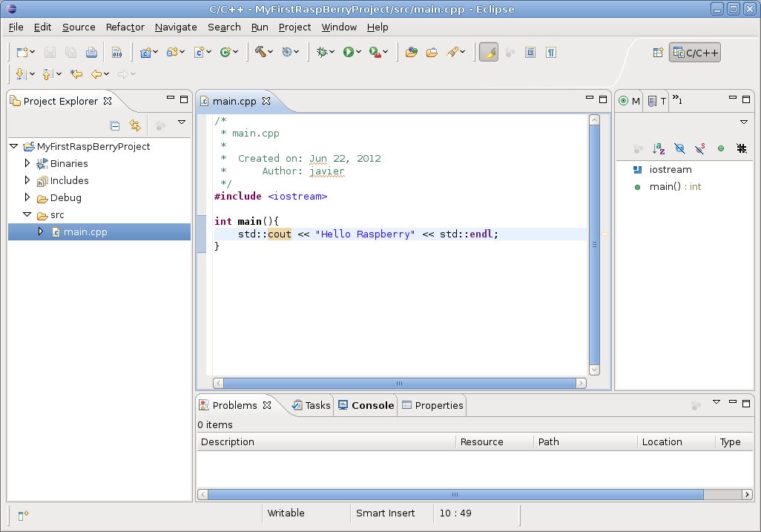Screen dimensions: 761x532
Task: Toggle alphabetical Sort in Outline view
Action: tap(659, 148)
